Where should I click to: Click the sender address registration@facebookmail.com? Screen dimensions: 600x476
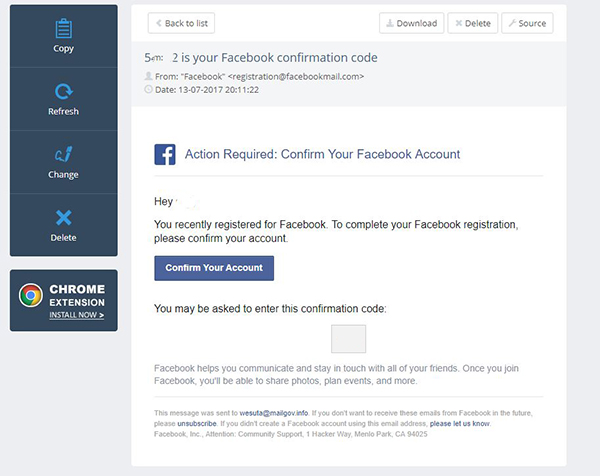[296, 77]
